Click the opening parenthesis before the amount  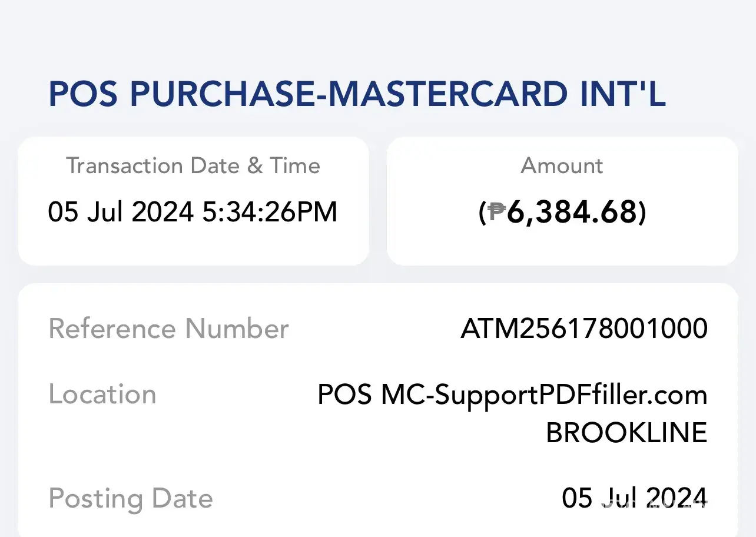(x=482, y=213)
